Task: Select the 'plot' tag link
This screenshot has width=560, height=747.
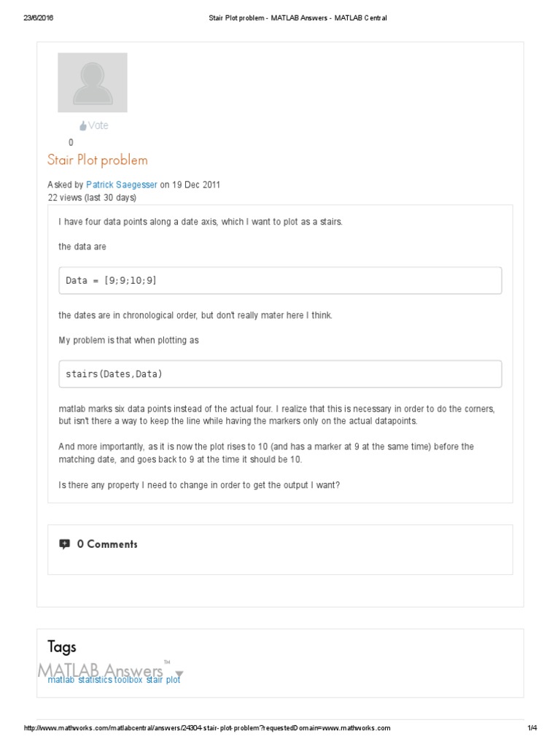Action: 173,680
